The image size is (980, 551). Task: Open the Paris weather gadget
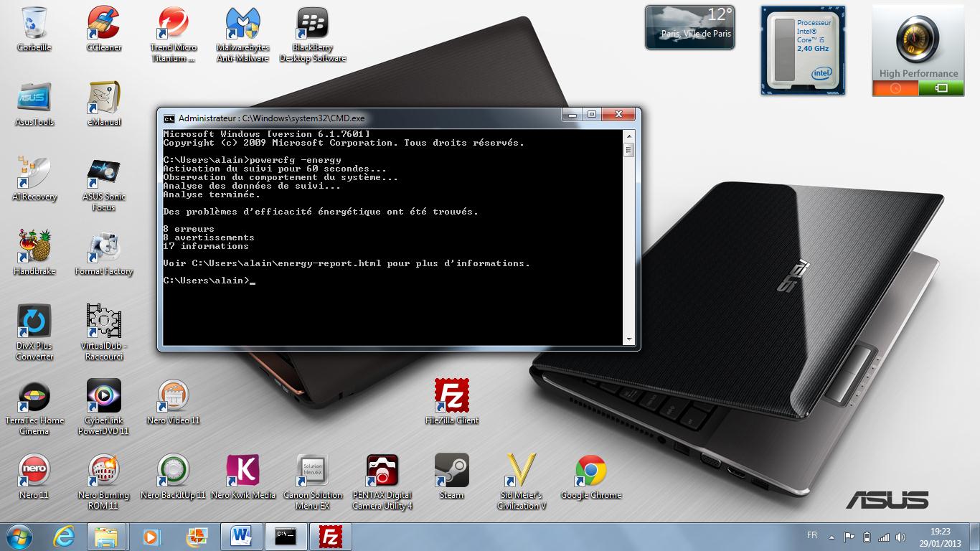click(x=689, y=27)
